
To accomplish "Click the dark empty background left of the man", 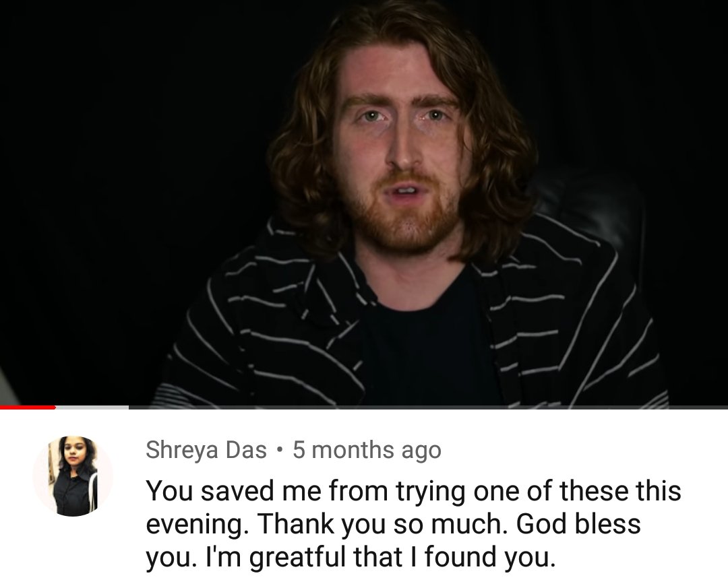I will pyautogui.click(x=116, y=186).
